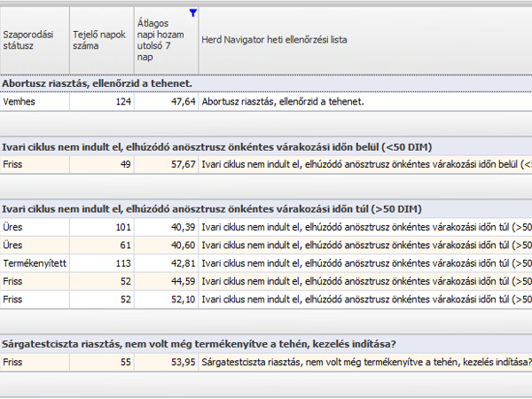Click the blue filter icon in column header
532x399 pixels.
pos(193,13)
